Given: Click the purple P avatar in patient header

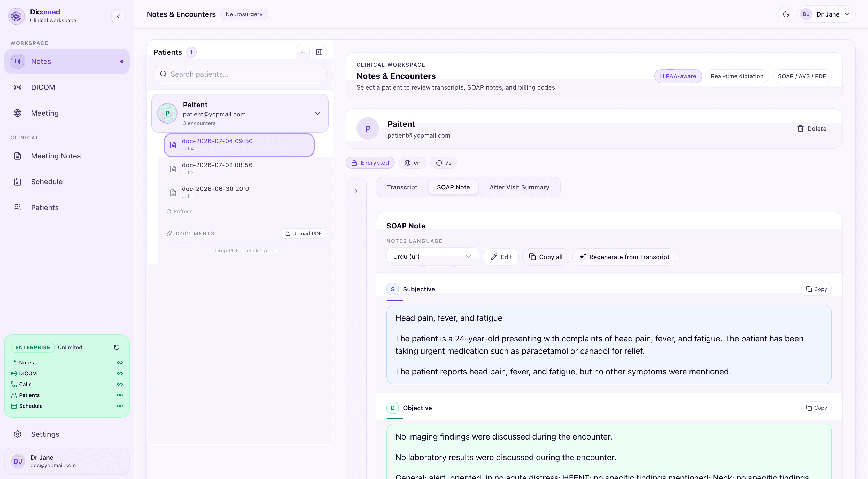Looking at the screenshot, I should [368, 129].
